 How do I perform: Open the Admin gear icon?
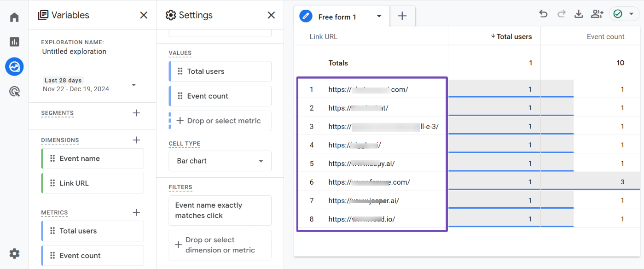[14, 253]
